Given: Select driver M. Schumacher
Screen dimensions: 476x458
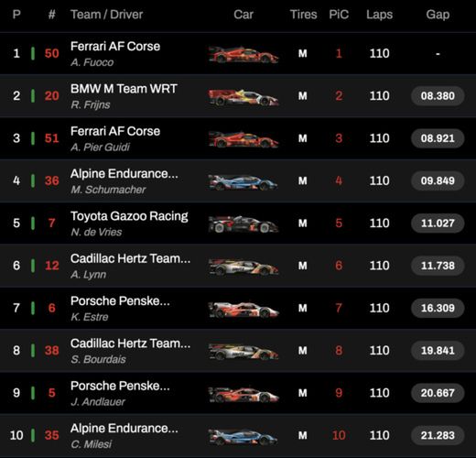Looking at the screenshot, I should coord(108,190).
